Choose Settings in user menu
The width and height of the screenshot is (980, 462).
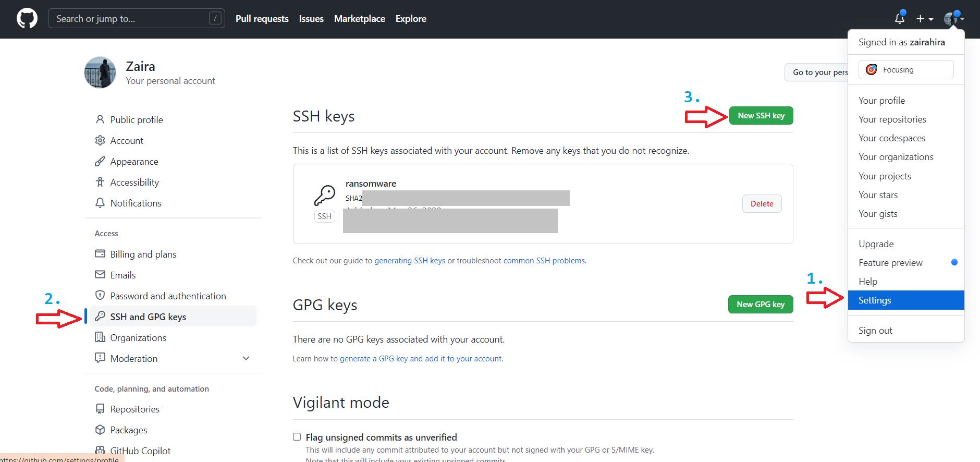point(906,300)
